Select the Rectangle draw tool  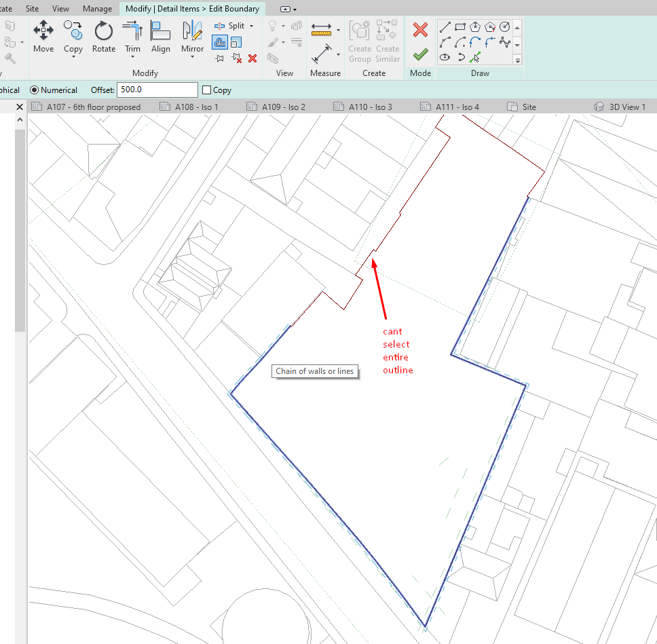point(461,27)
